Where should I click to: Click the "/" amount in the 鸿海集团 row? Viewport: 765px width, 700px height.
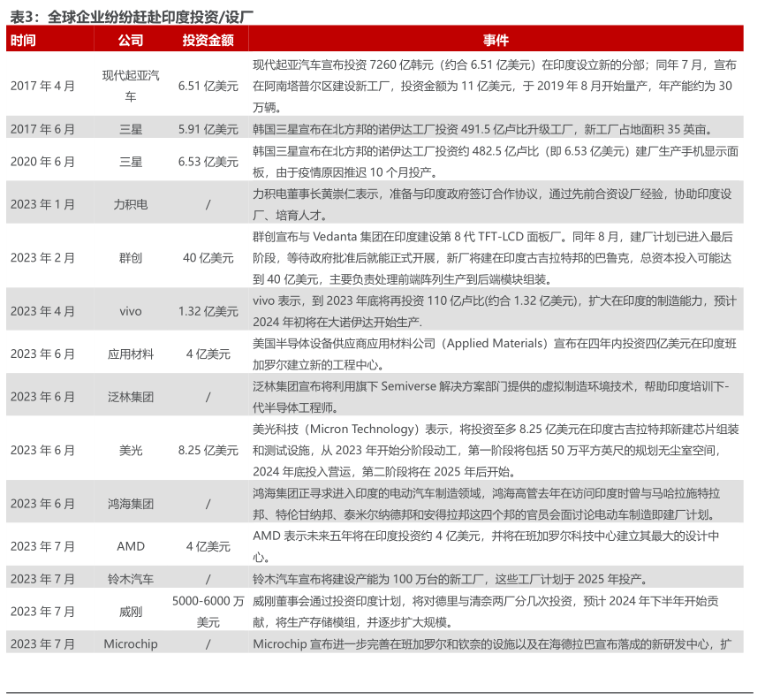click(x=208, y=504)
